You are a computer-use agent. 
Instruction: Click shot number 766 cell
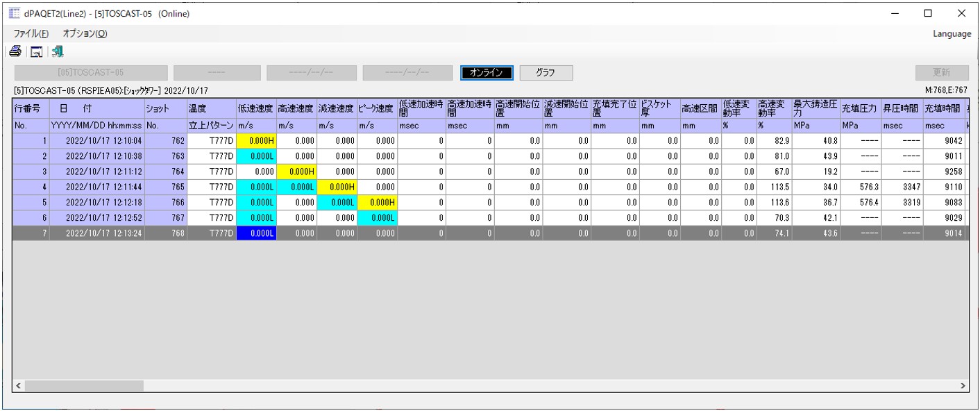pyautogui.click(x=164, y=202)
